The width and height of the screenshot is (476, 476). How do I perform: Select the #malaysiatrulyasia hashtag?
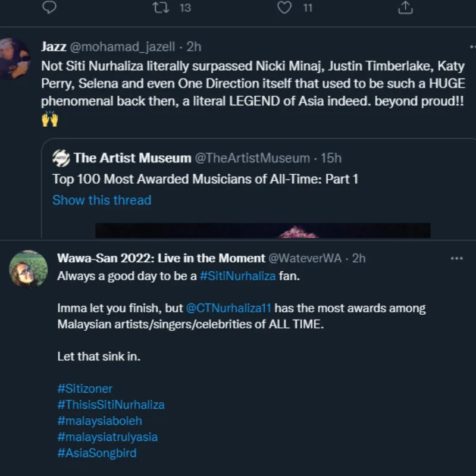pyautogui.click(x=107, y=437)
